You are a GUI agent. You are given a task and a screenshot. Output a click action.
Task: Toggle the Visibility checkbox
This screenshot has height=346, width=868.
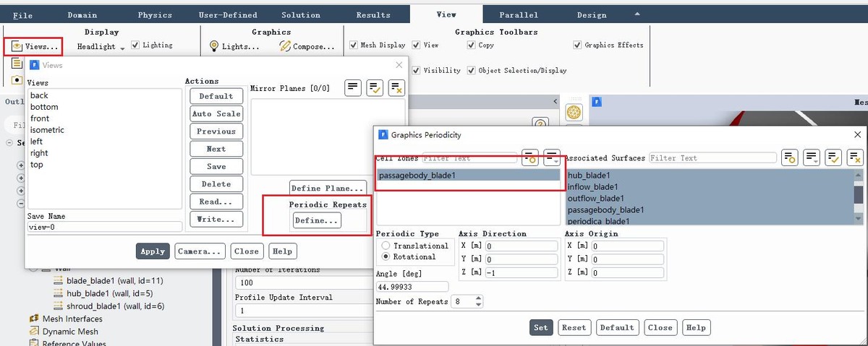pyautogui.click(x=416, y=71)
